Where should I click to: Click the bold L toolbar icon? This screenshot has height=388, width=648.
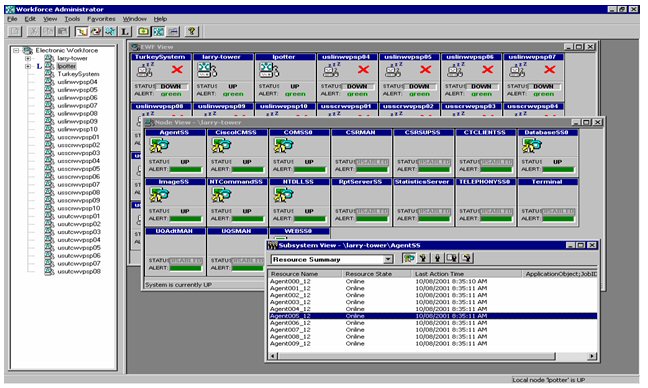[x=124, y=31]
